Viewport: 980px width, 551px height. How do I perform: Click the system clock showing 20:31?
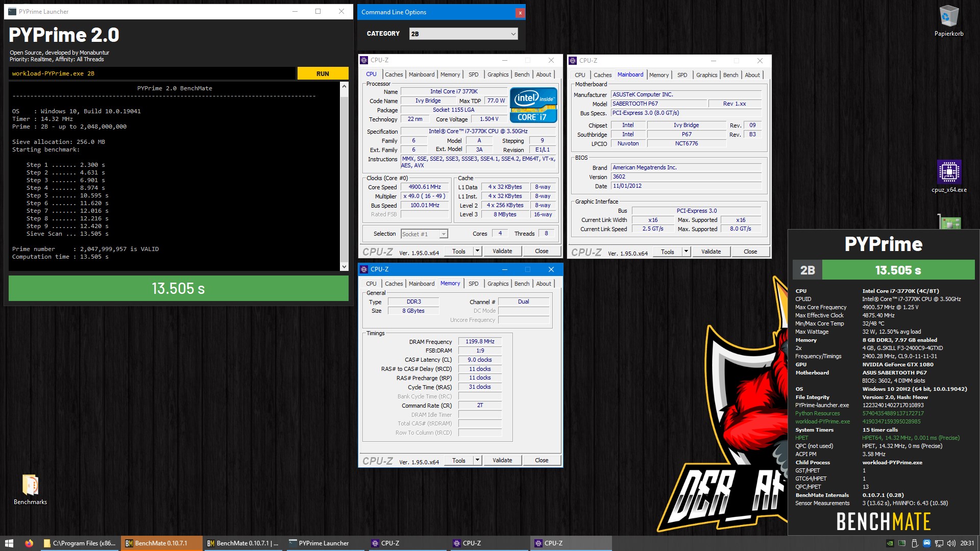[x=967, y=543]
